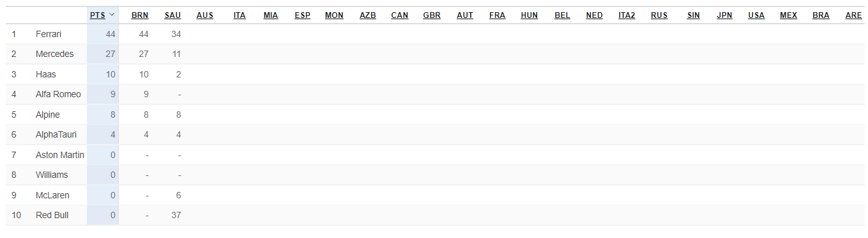This screenshot has height=238, width=868.
Task: Select the CAN column header
Action: pos(400,15)
